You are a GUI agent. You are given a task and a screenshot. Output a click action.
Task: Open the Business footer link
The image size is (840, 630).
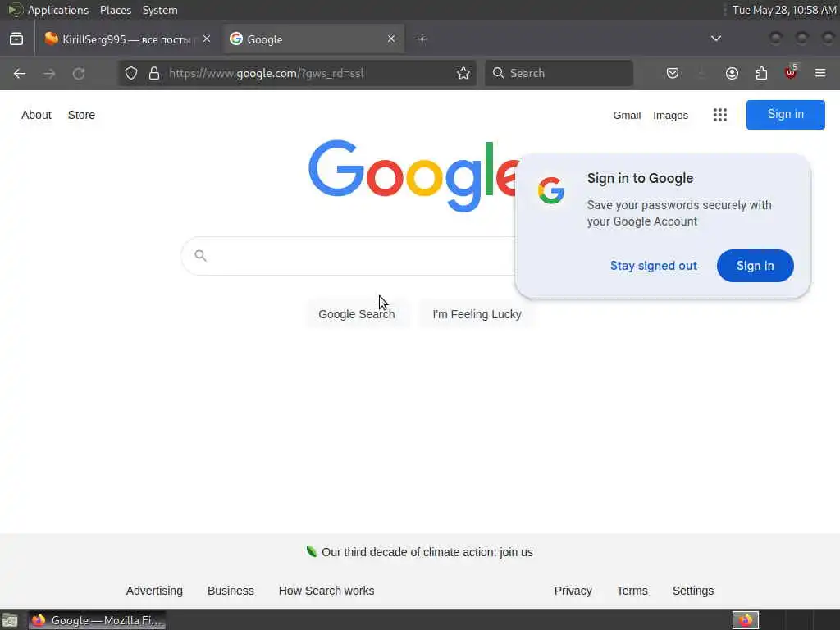click(231, 591)
